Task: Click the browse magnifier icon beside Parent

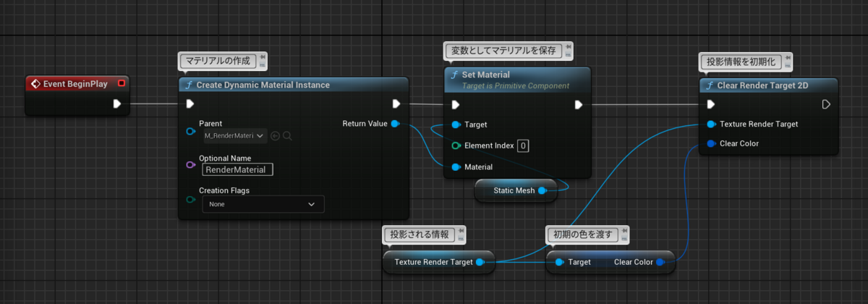Action: click(287, 135)
